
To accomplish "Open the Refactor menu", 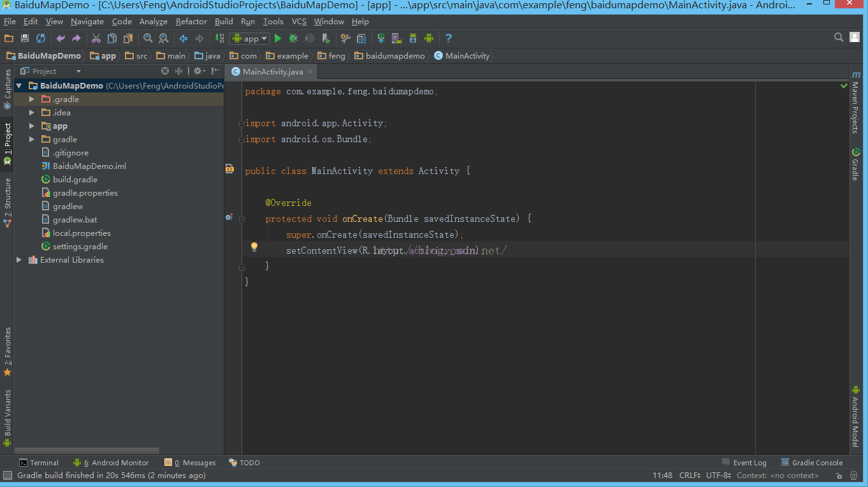I will click(191, 21).
